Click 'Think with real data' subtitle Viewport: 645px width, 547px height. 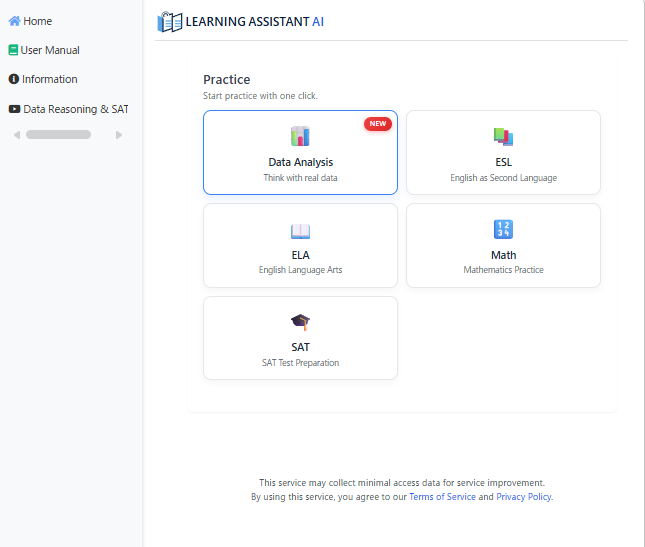pos(300,178)
